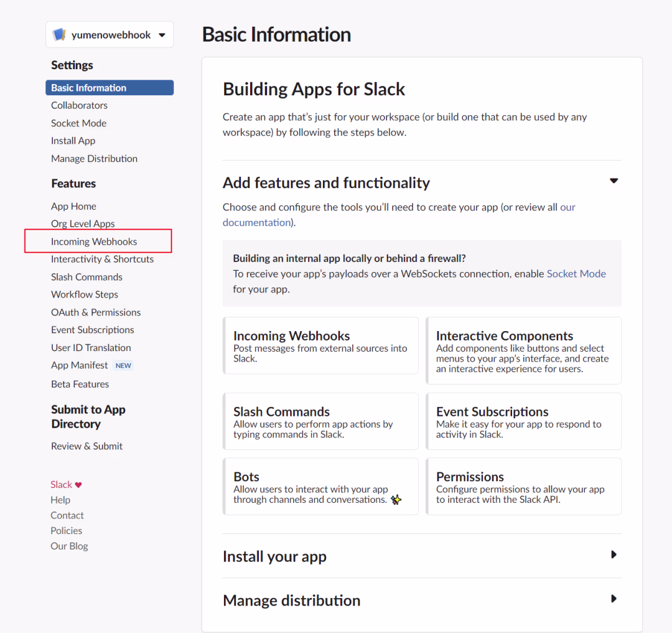Open the Contact link

click(67, 515)
